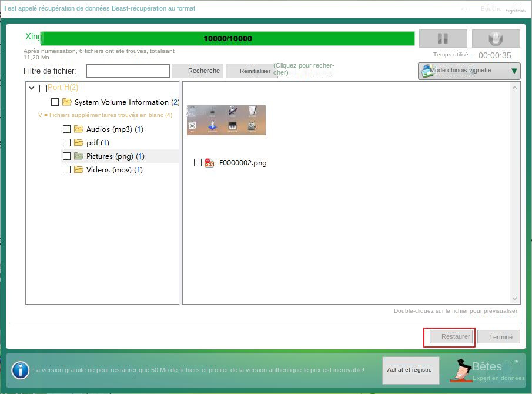Select Mode chinois vignette view button
Screen dimensions: 532x394
[x=463, y=71]
